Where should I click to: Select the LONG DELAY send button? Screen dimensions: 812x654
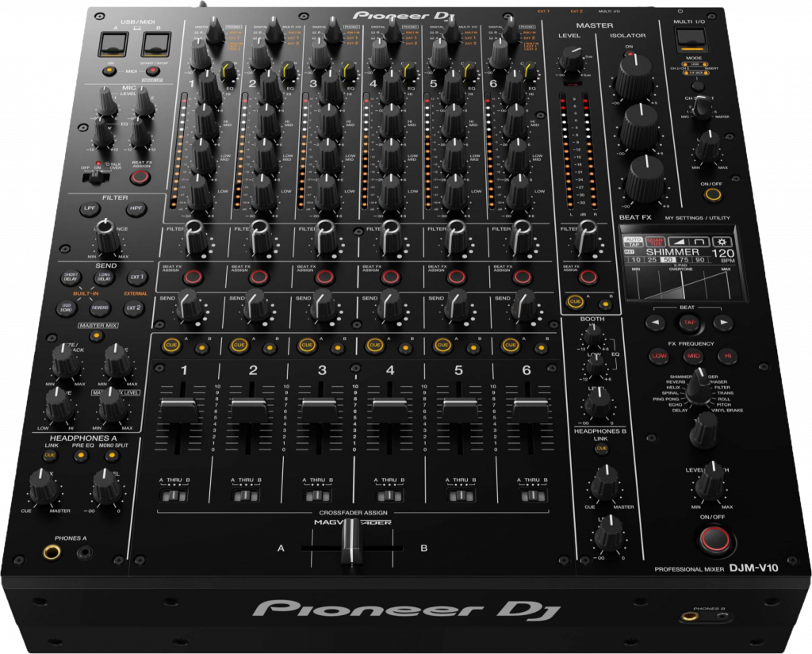(x=104, y=277)
